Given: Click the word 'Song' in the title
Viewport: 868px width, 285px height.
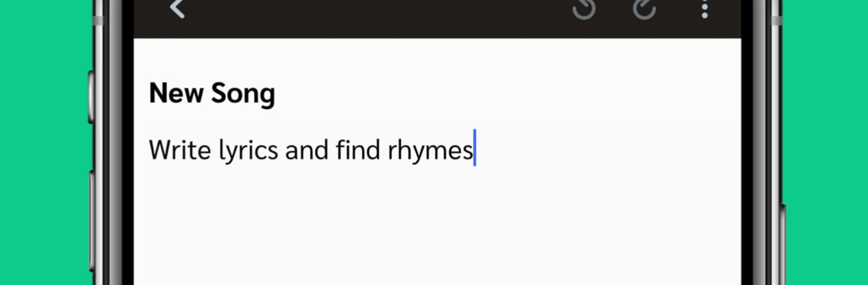Looking at the screenshot, I should tap(243, 94).
